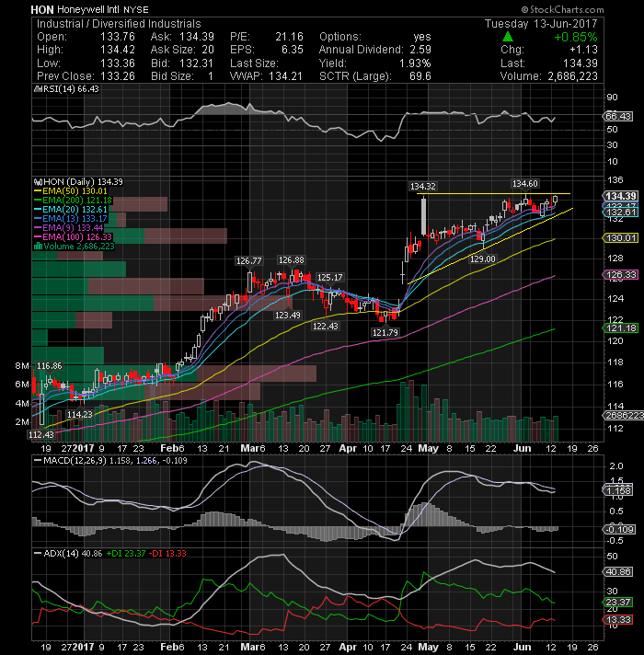Click the EMA(200) 121.18 legend entry
644x655 pixels.
click(x=73, y=201)
